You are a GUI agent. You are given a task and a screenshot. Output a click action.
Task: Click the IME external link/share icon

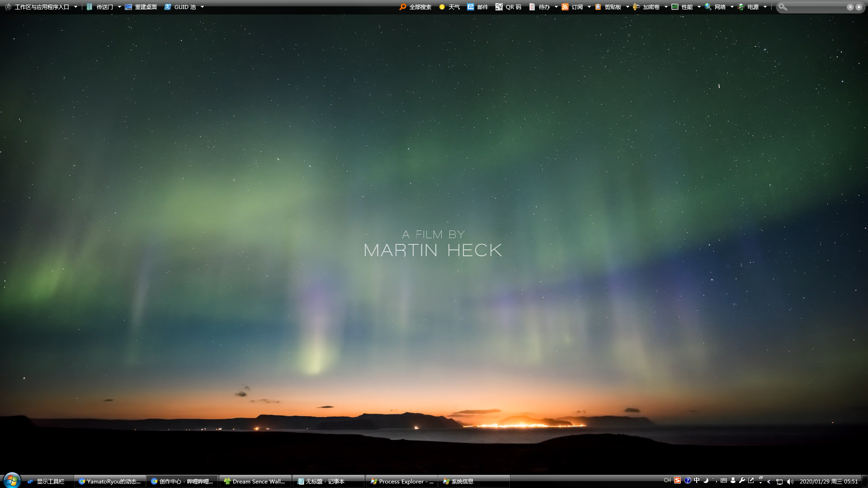click(751, 480)
